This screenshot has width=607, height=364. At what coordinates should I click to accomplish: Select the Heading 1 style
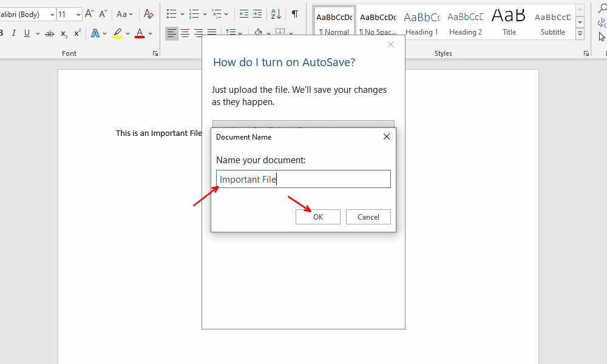421,23
